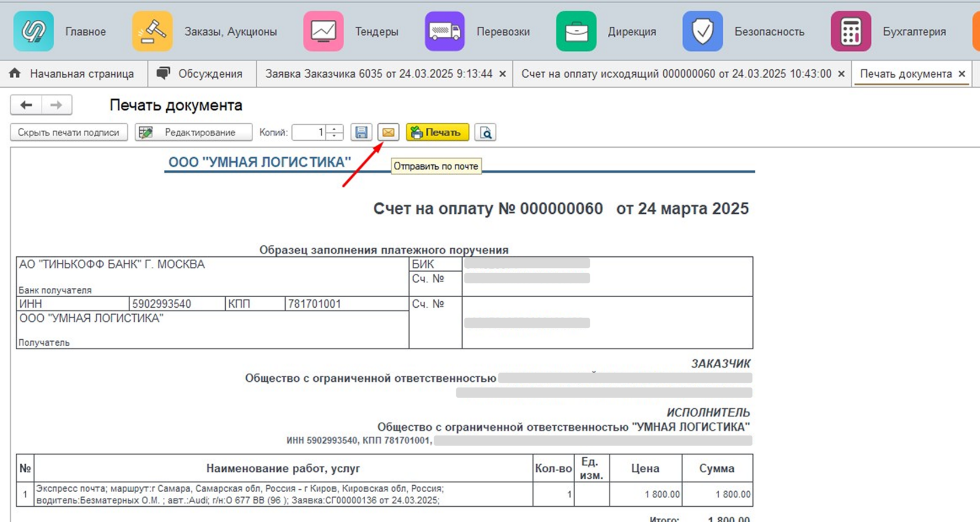Switch to Заявка Заказчика 6035 tab

point(379,74)
